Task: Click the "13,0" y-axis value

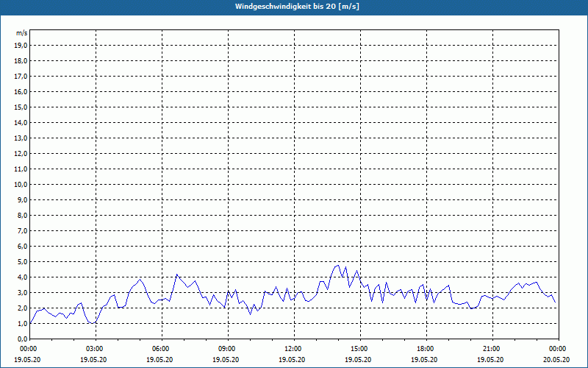Action: coord(21,138)
